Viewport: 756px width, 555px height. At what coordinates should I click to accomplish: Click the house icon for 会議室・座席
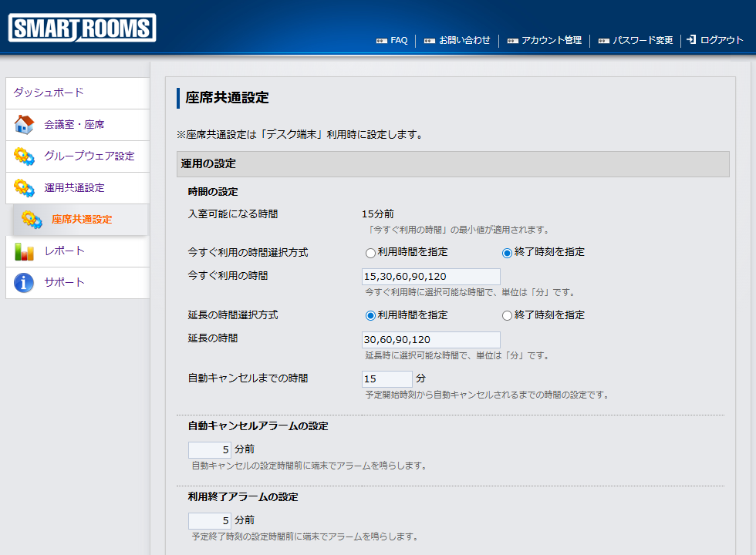[24, 124]
